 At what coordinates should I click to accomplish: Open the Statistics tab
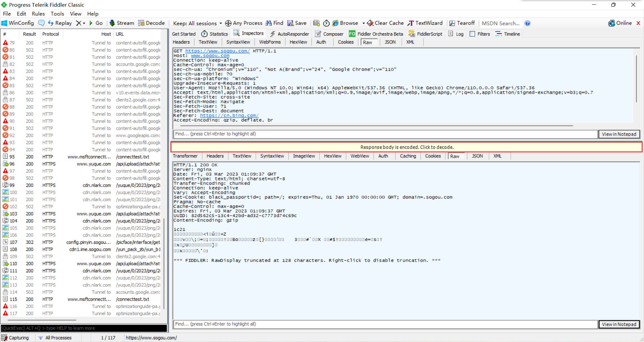coord(215,34)
